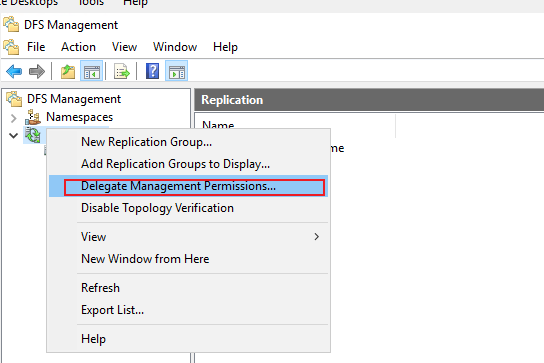Click the Name column header
Viewport: 544px width, 363px height.
(295, 125)
